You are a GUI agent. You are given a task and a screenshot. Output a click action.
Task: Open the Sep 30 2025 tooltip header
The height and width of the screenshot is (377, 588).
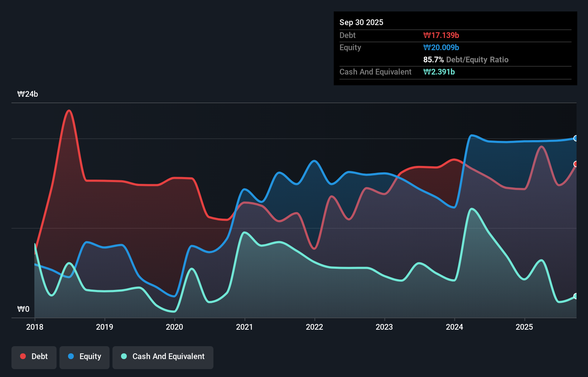coord(361,22)
